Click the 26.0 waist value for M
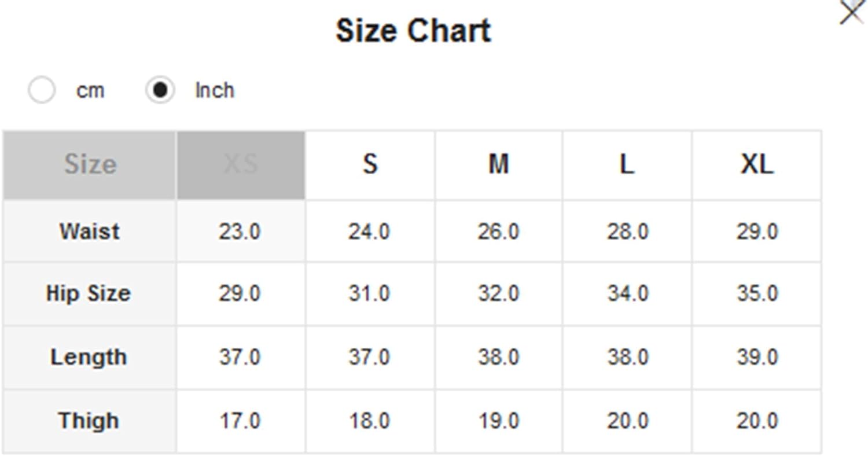This screenshot has height=456, width=868. click(498, 231)
